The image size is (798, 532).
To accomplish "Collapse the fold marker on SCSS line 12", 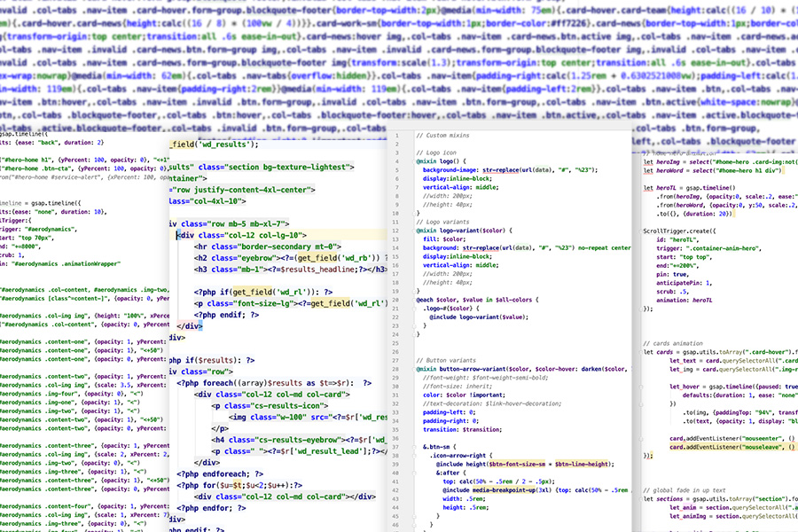I will [414, 231].
